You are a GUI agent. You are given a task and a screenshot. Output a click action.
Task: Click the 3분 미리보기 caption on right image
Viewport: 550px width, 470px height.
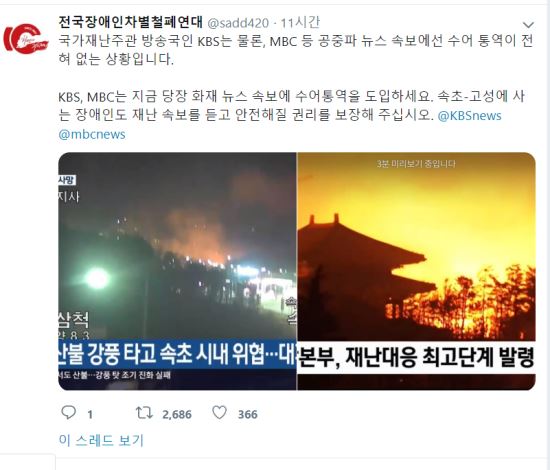(x=416, y=164)
